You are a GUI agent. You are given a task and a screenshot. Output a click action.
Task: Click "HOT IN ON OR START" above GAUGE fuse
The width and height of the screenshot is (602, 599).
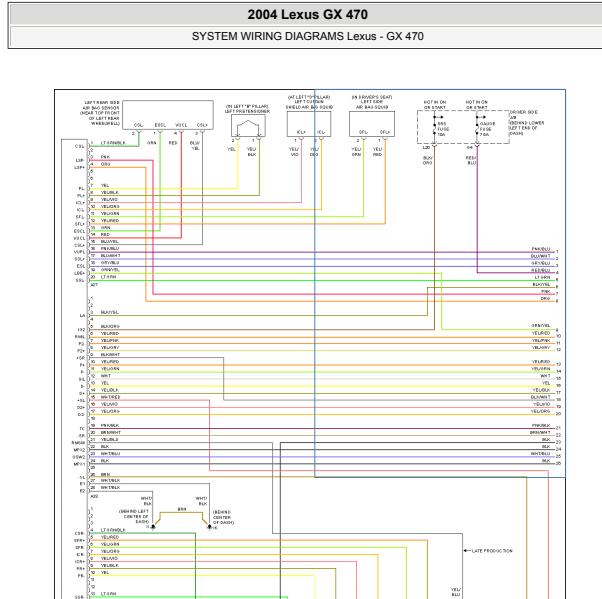click(476, 105)
